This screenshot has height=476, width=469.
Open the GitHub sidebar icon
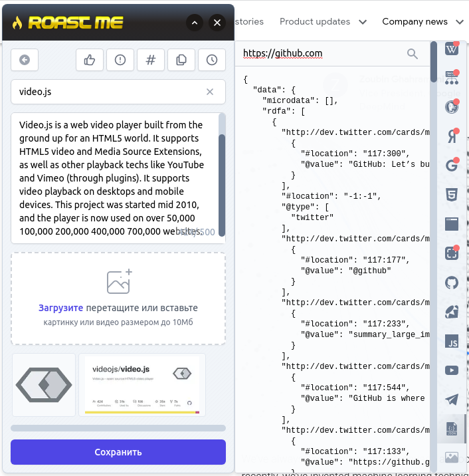[x=452, y=283]
